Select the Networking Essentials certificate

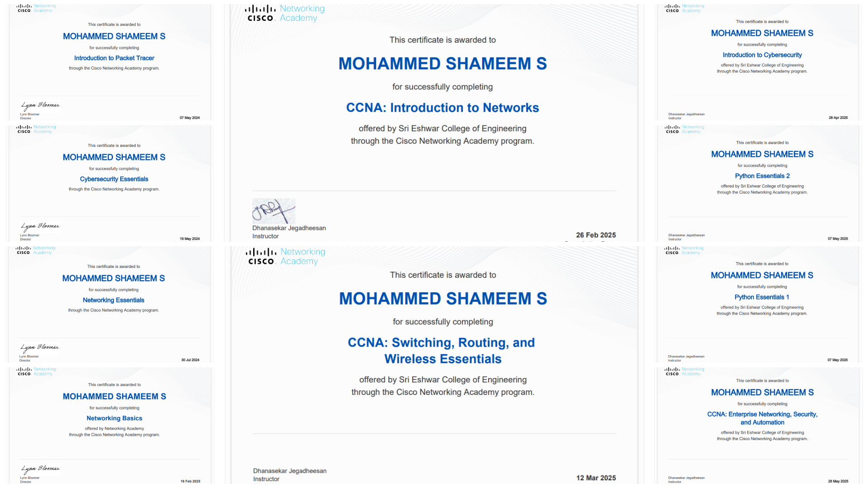coord(110,305)
